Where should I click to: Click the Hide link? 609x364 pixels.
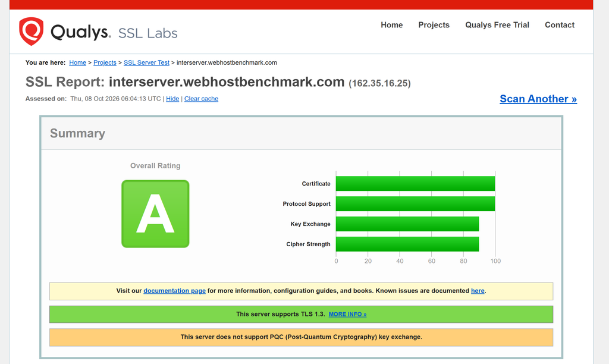click(172, 99)
